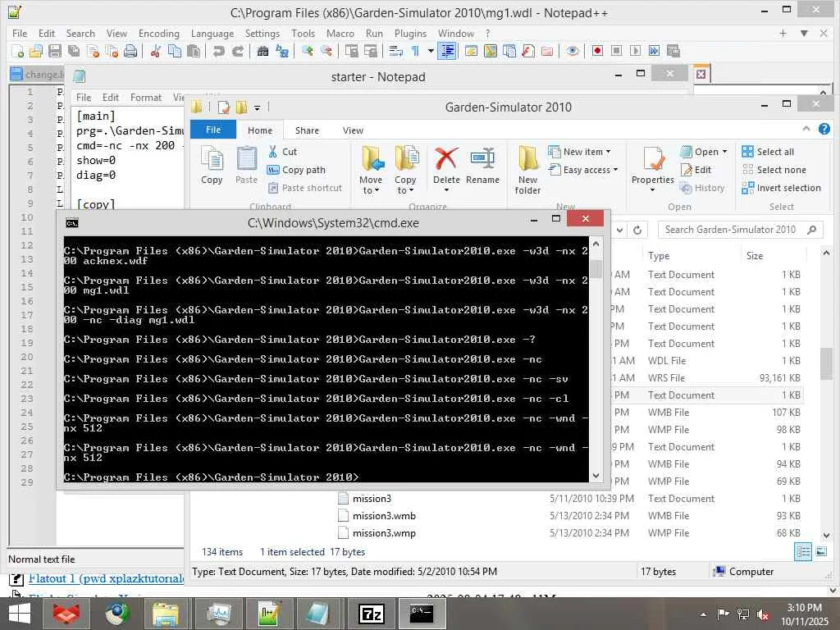Click the Zoom In icon in Notepad++
Screen dimensions: 840x630
coord(307,51)
